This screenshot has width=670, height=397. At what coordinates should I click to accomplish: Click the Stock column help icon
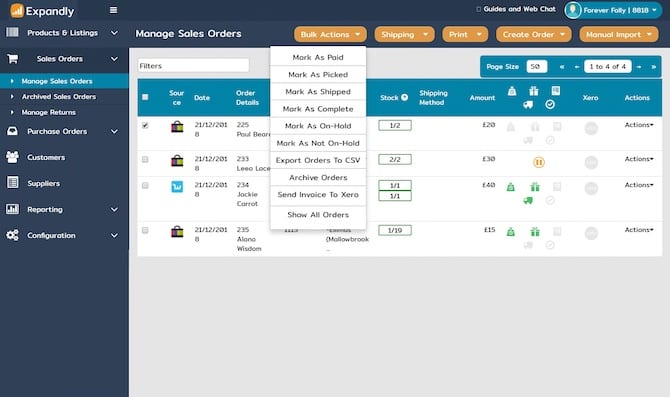point(404,97)
